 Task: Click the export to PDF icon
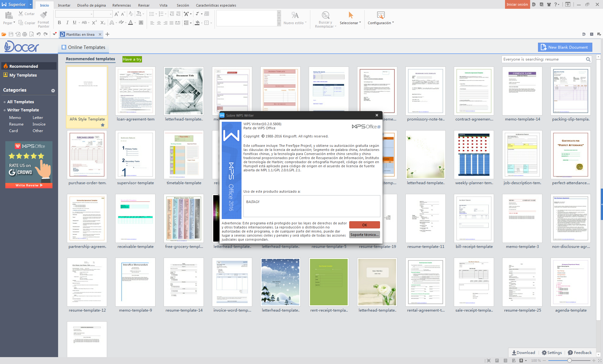point(18,34)
